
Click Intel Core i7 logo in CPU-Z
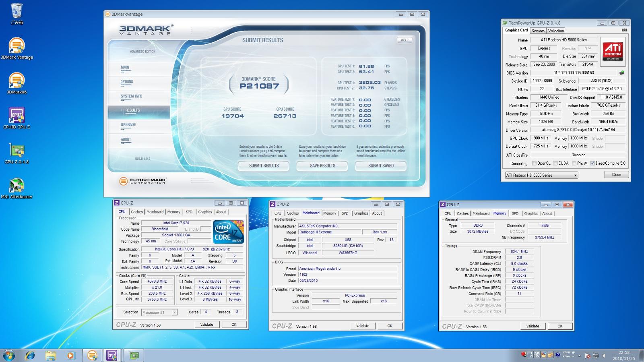(x=228, y=232)
